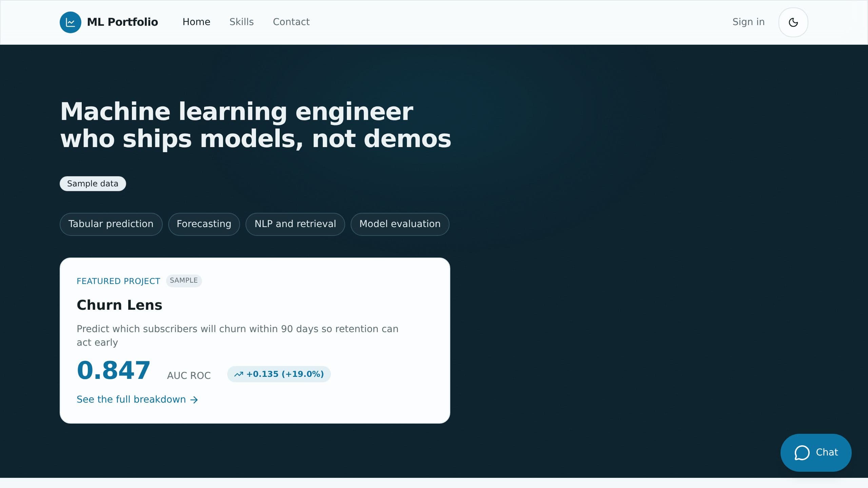Select the Model evaluation chip

[400, 224]
